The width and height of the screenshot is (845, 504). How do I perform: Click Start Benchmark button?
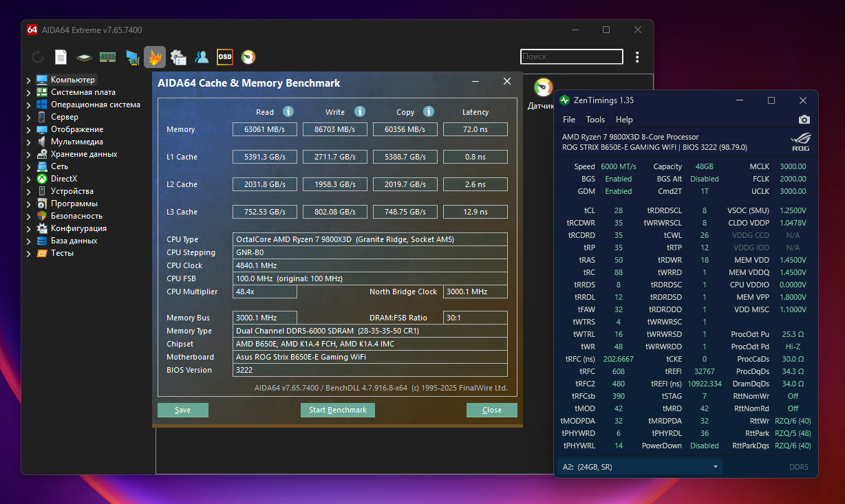click(x=338, y=410)
